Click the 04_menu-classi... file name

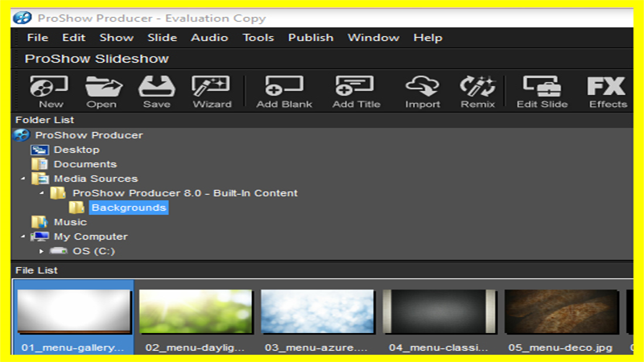(x=439, y=348)
